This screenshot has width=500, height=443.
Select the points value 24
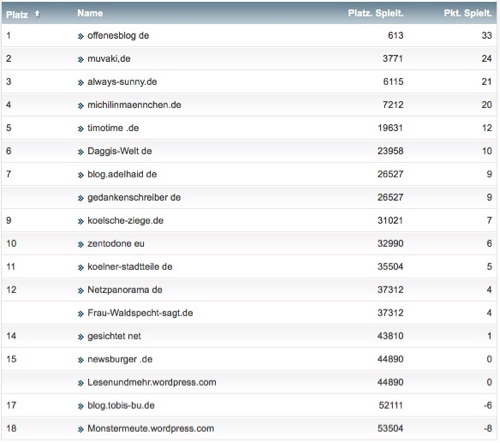point(487,59)
